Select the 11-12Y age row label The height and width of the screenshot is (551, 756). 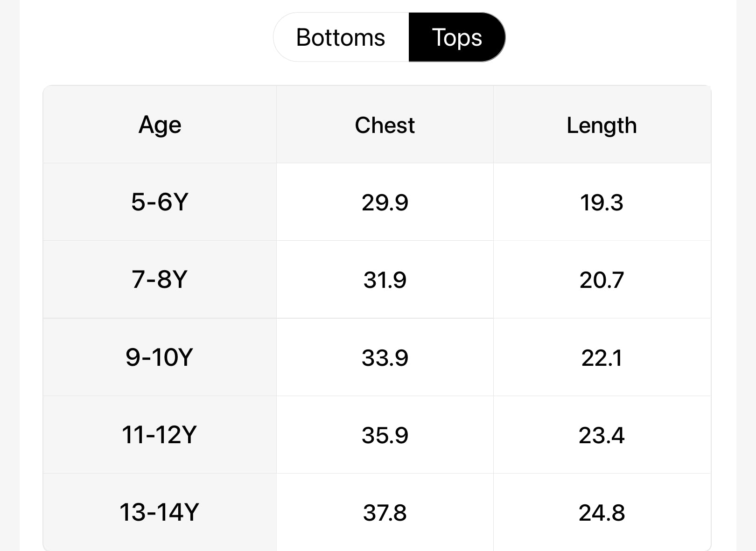pos(160,435)
